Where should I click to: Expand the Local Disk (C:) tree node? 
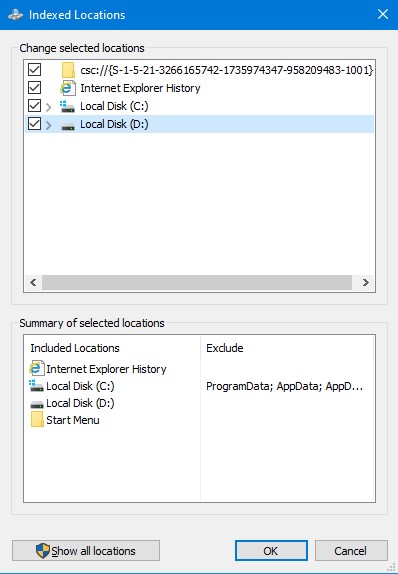click(49, 107)
